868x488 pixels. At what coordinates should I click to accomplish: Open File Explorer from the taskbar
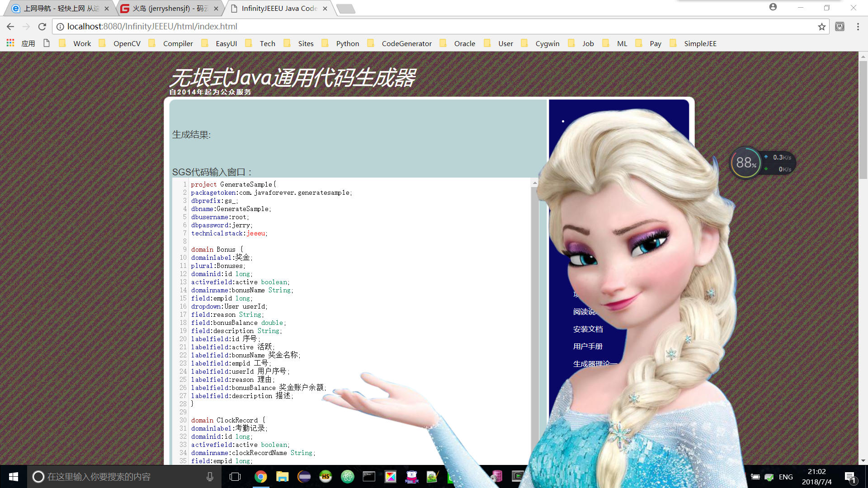[283, 477]
